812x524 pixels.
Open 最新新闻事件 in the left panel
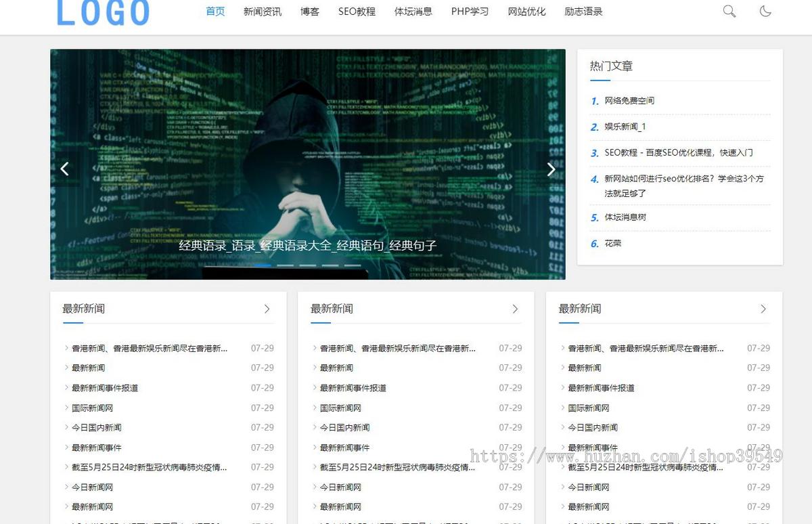(97, 447)
